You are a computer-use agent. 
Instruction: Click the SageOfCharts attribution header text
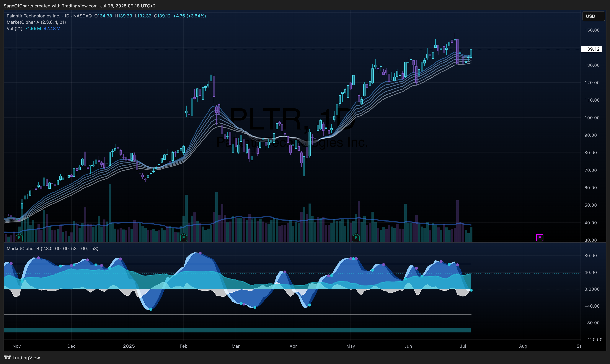79,6
